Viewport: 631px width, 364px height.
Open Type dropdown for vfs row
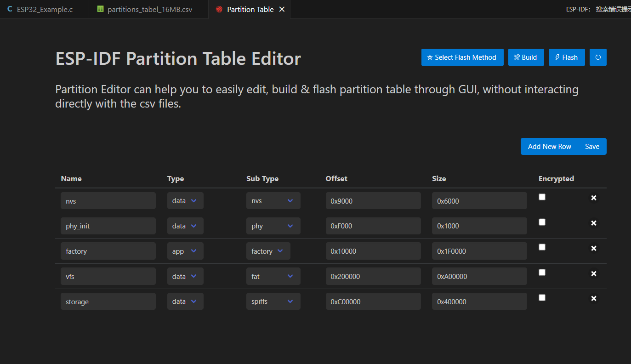(185, 277)
